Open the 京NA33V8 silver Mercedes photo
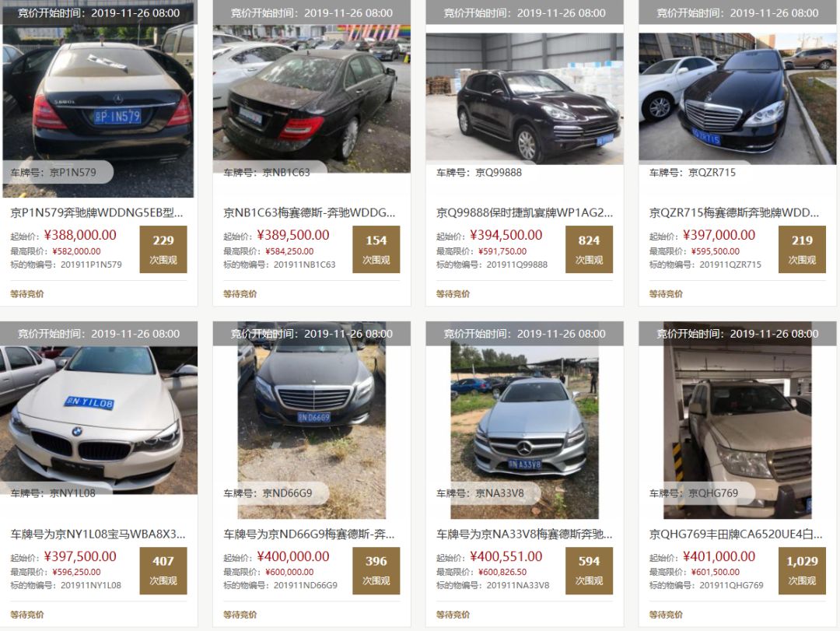The width and height of the screenshot is (840, 631). click(524, 420)
